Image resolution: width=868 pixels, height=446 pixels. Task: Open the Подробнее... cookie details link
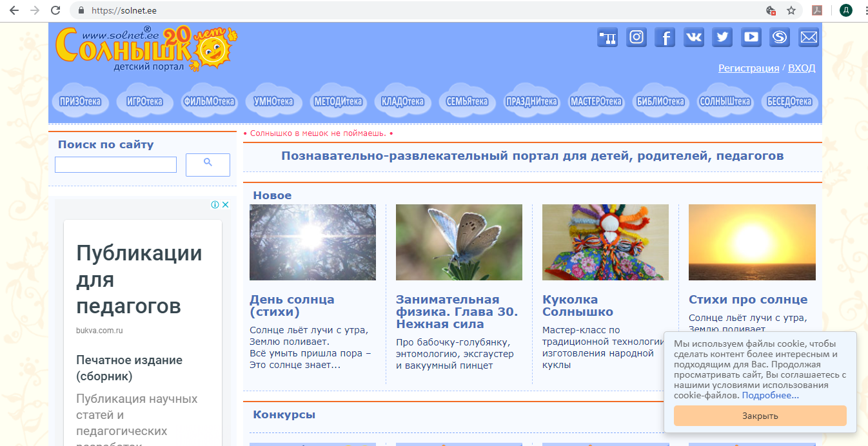pyautogui.click(x=771, y=395)
